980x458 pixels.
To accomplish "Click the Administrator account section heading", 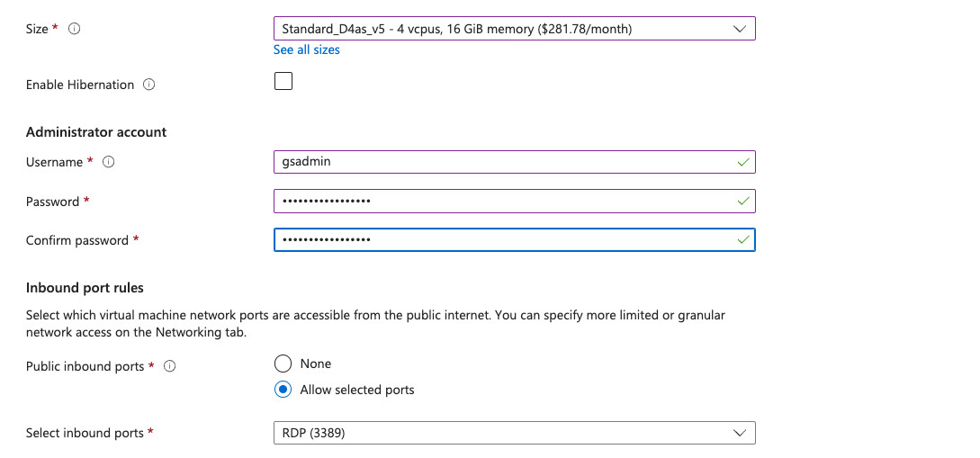I will pos(96,131).
